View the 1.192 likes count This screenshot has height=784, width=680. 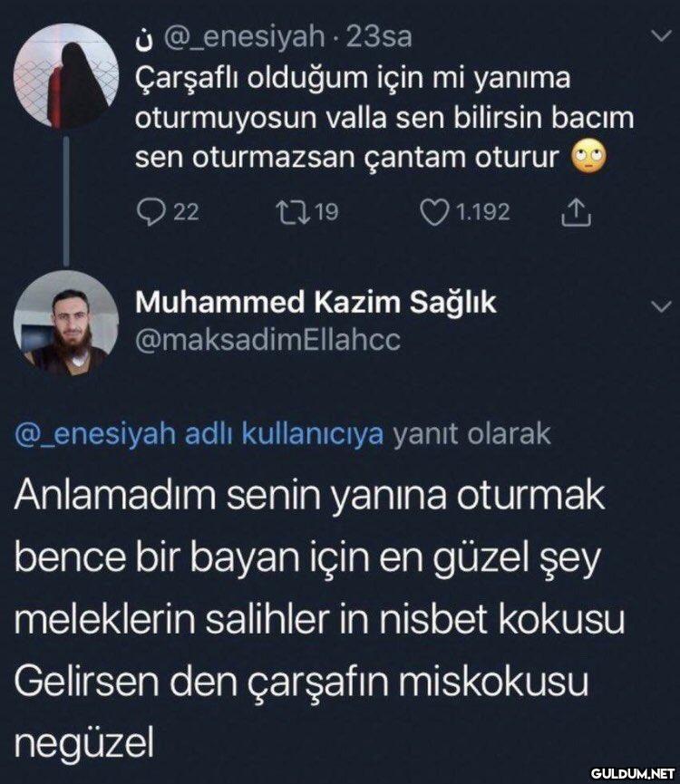(483, 212)
